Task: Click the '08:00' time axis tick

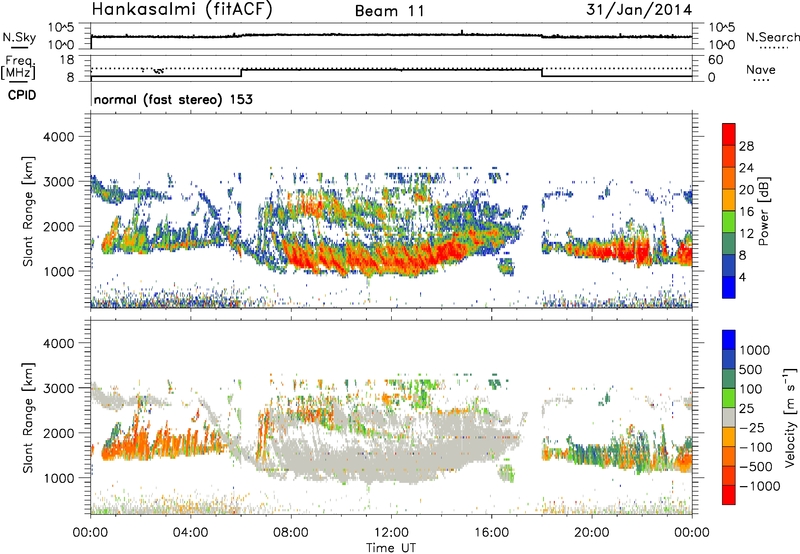Action: 291,533
